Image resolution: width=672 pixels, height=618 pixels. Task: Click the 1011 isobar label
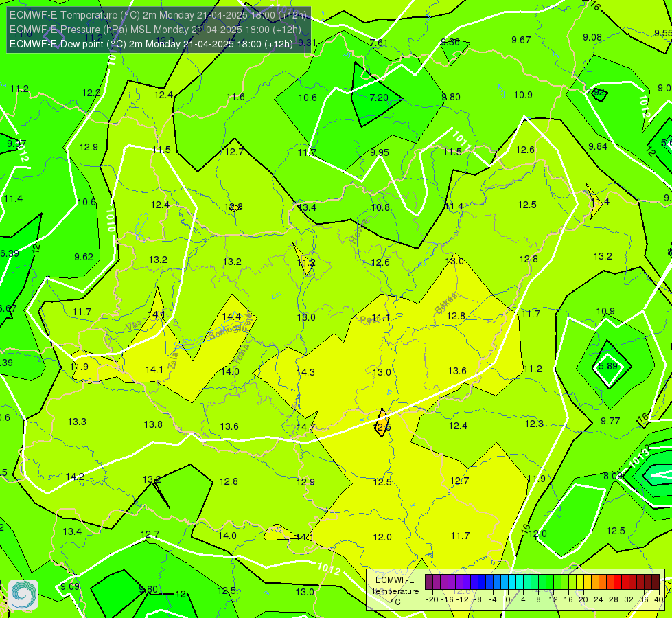(461, 141)
